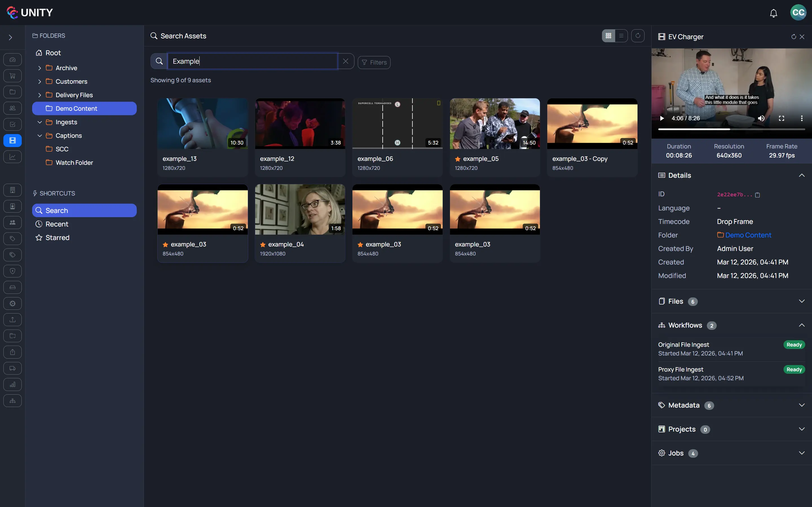Open the Filters options next to search
Viewport: 812px width, 507px height.
374,62
